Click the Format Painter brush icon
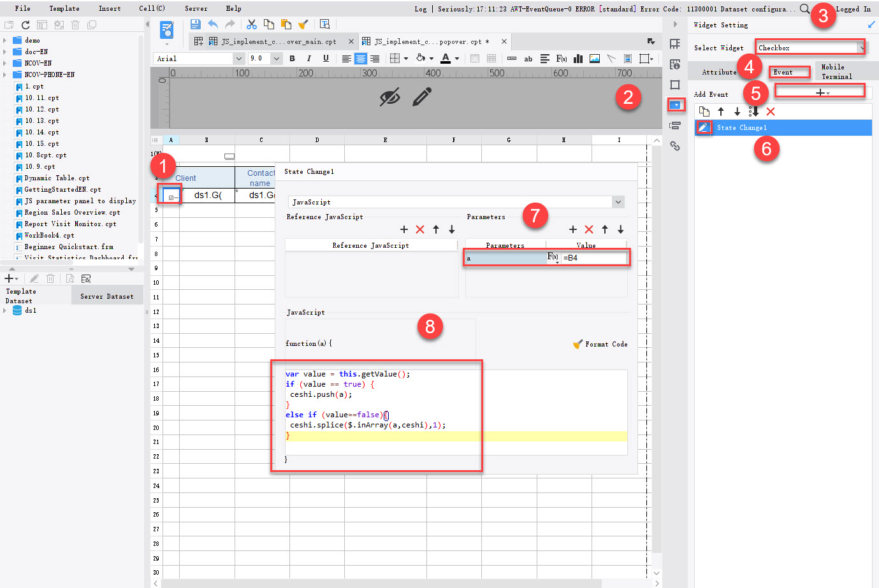The image size is (879, 588). [x=303, y=24]
